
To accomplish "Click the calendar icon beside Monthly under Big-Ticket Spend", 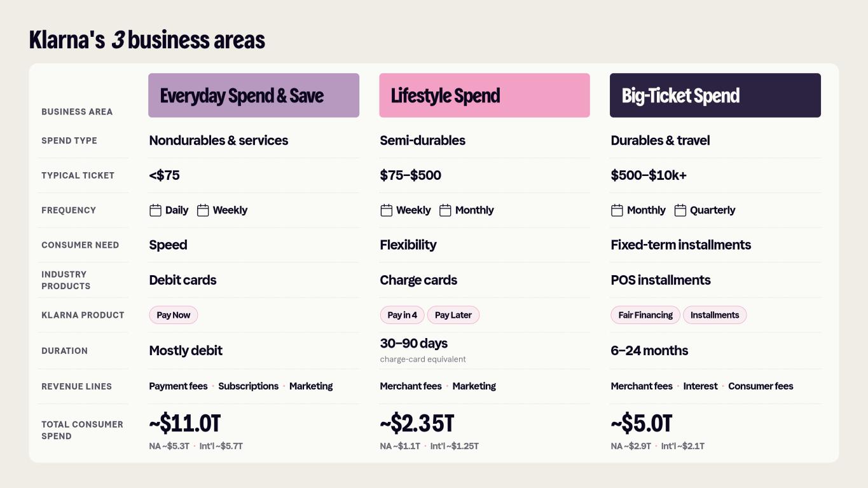I will (x=617, y=210).
